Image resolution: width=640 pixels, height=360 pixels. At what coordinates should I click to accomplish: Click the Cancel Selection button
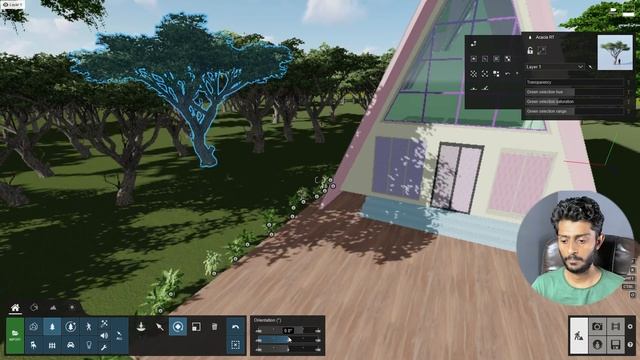click(235, 345)
